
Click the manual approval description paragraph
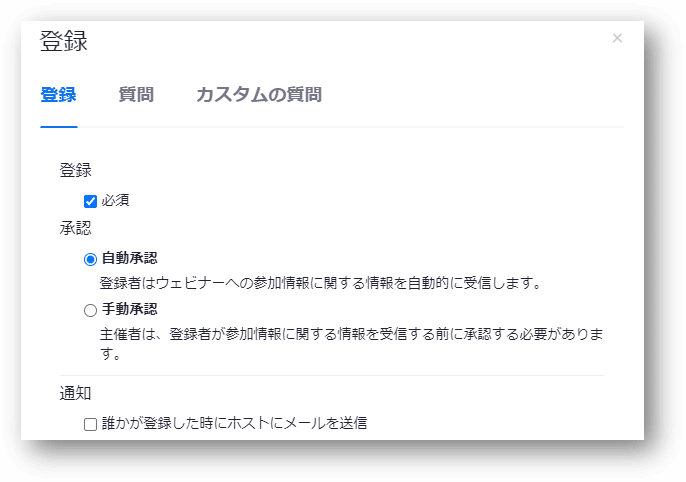coord(352,343)
